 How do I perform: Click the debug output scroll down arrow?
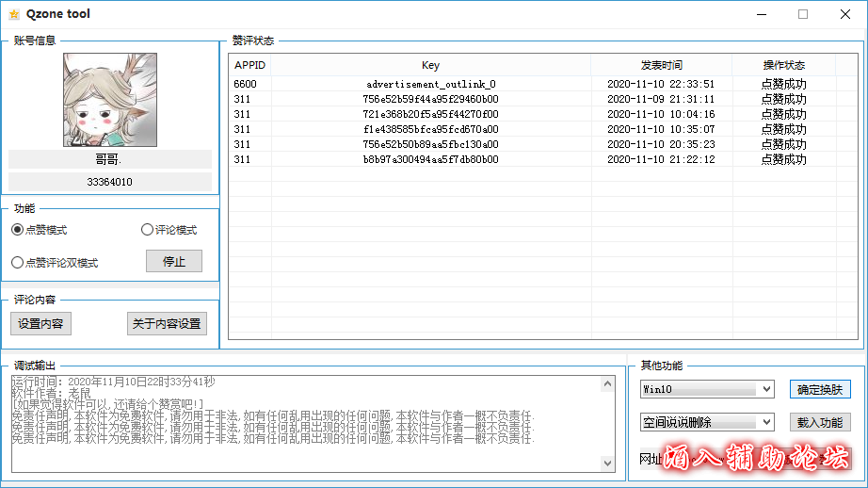coord(607,463)
